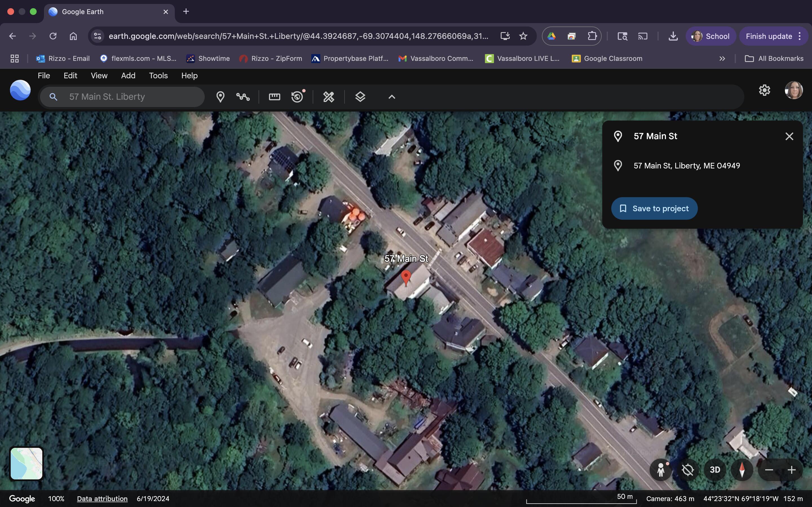Open historical imagery time-lapse tool
812x507 pixels.
click(297, 97)
